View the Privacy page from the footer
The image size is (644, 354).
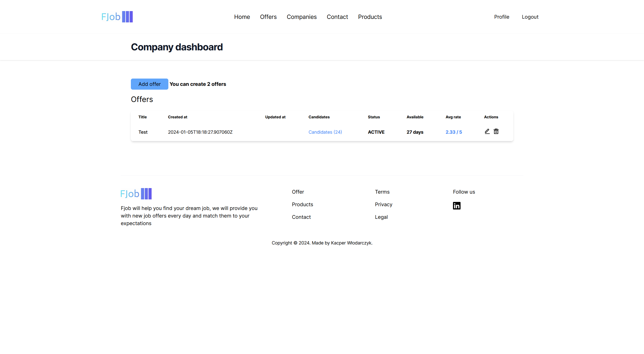(383, 204)
